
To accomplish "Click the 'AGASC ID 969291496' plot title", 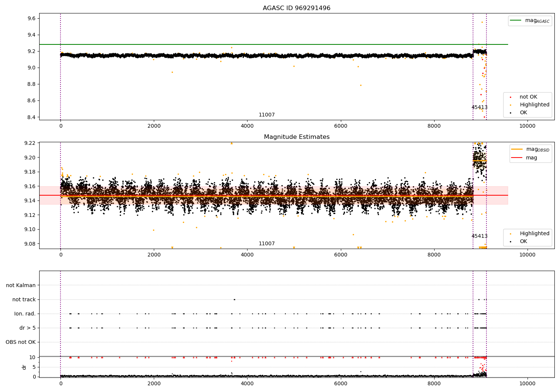I will click(296, 8).
